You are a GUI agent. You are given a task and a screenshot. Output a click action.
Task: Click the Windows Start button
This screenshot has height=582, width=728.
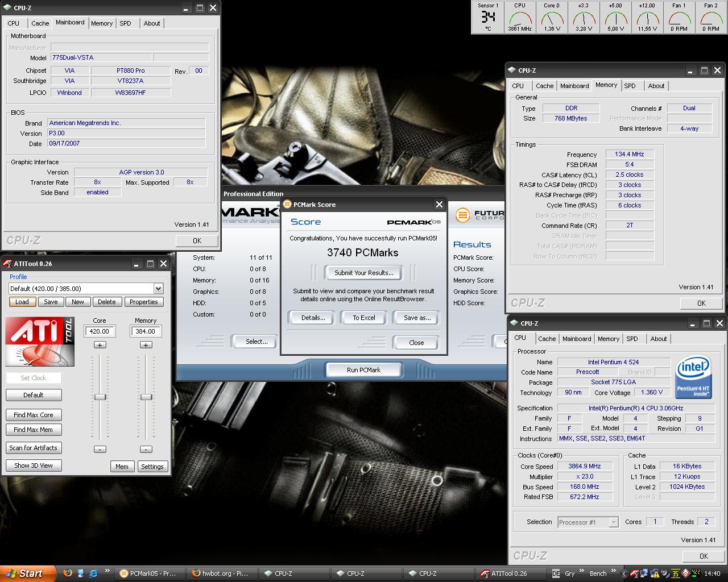click(x=27, y=573)
